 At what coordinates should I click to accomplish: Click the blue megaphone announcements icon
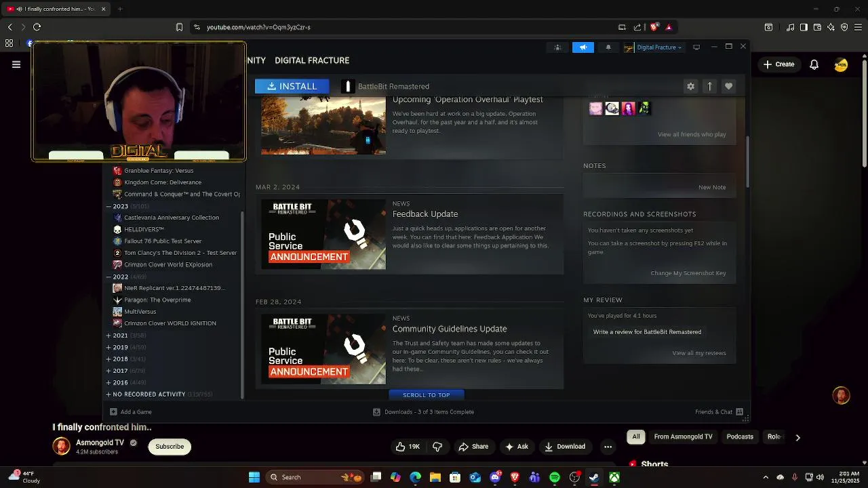click(583, 47)
